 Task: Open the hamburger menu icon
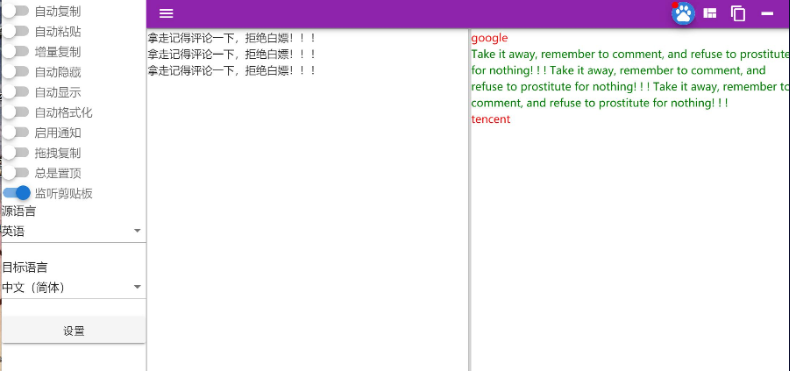[166, 14]
